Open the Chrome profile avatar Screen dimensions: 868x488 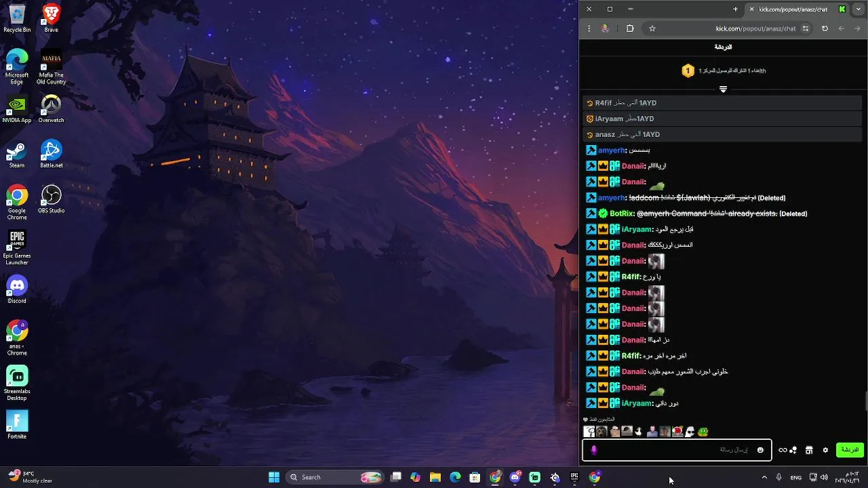click(605, 28)
